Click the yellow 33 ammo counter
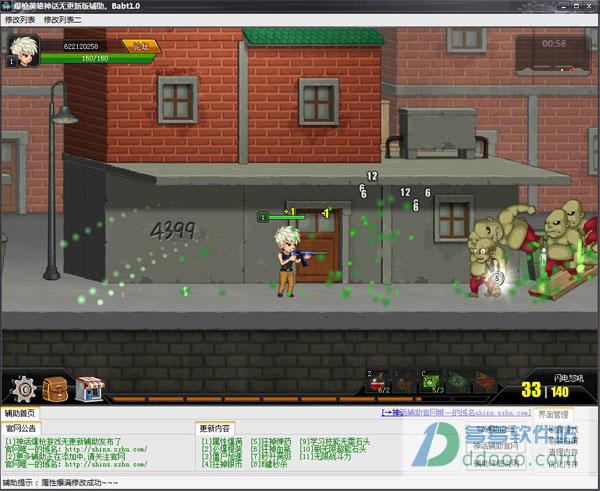Image resolution: width=600 pixels, height=491 pixels. (531, 390)
